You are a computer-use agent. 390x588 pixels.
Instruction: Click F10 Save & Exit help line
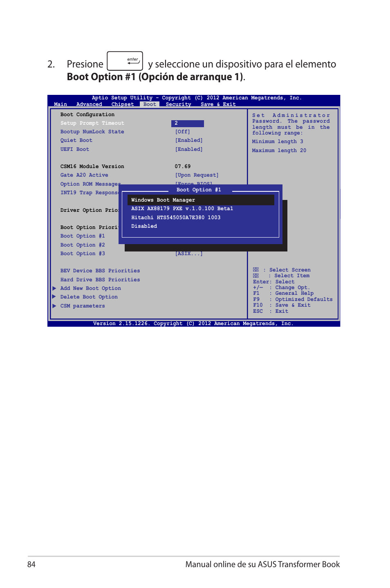click(282, 305)
